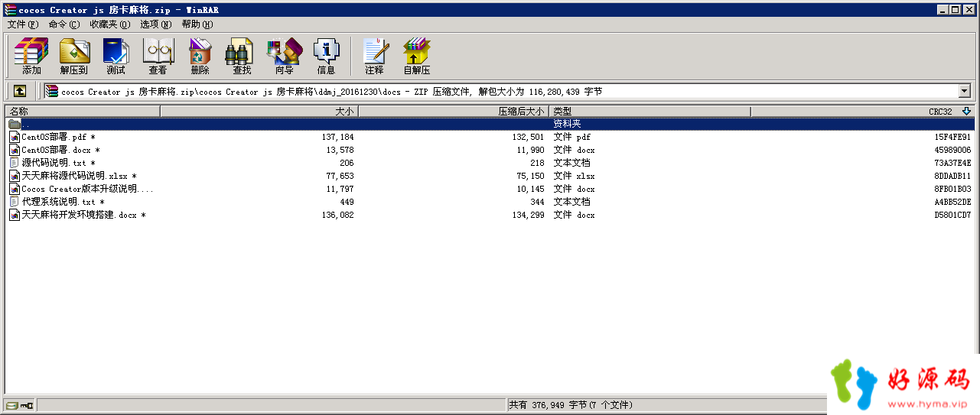Click the size value 137,184

(337, 137)
